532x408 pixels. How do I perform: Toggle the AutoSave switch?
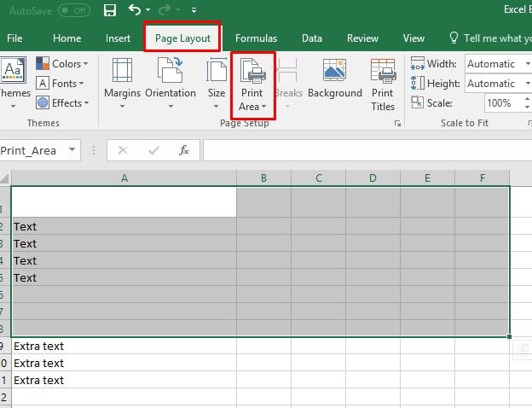point(76,10)
